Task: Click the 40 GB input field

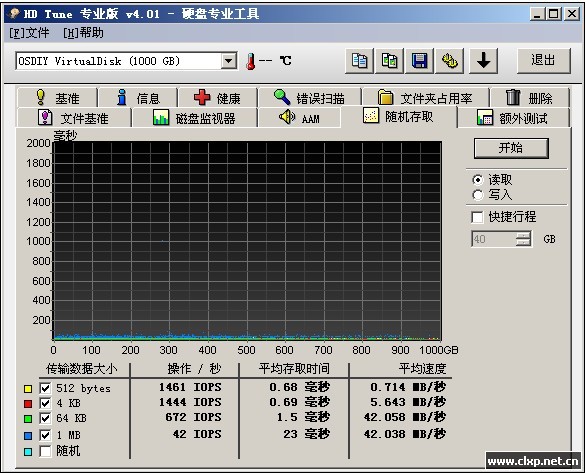Action: point(494,239)
